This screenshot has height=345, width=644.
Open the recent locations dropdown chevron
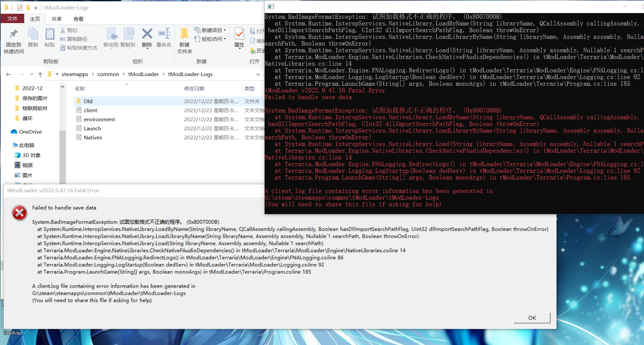(x=32, y=74)
